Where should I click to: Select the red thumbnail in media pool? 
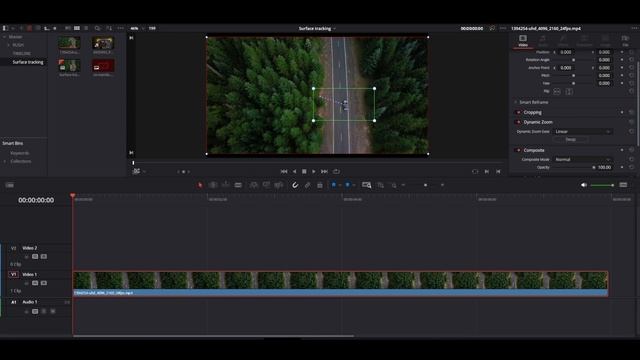tap(103, 66)
